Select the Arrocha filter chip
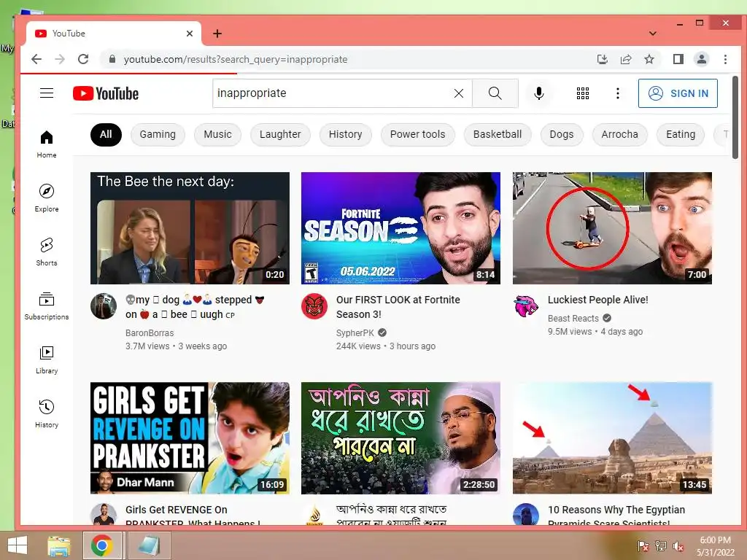 620,135
